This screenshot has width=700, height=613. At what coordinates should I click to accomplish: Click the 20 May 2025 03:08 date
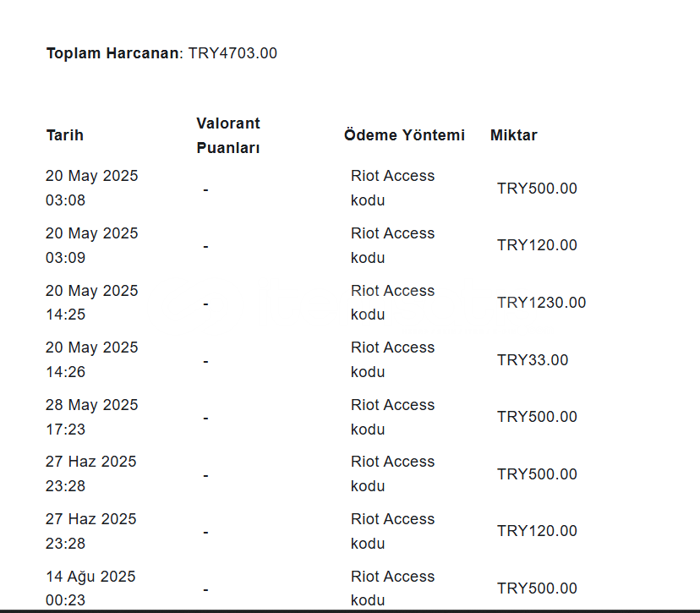pos(91,188)
